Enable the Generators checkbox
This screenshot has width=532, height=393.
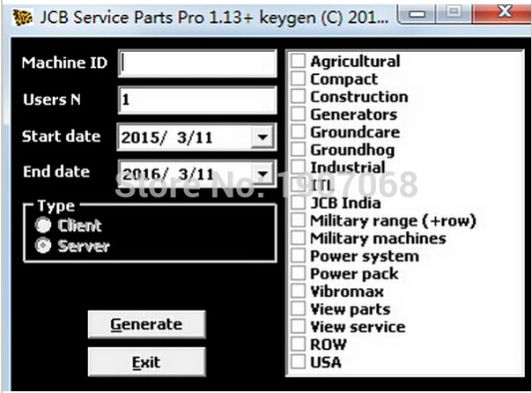299,114
